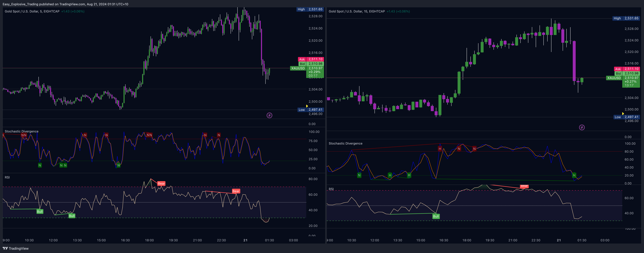Screen dimensions: 644x253
Task: Click the Ask 2,511.10 tag on 15-minute chart
Action: pos(627,69)
